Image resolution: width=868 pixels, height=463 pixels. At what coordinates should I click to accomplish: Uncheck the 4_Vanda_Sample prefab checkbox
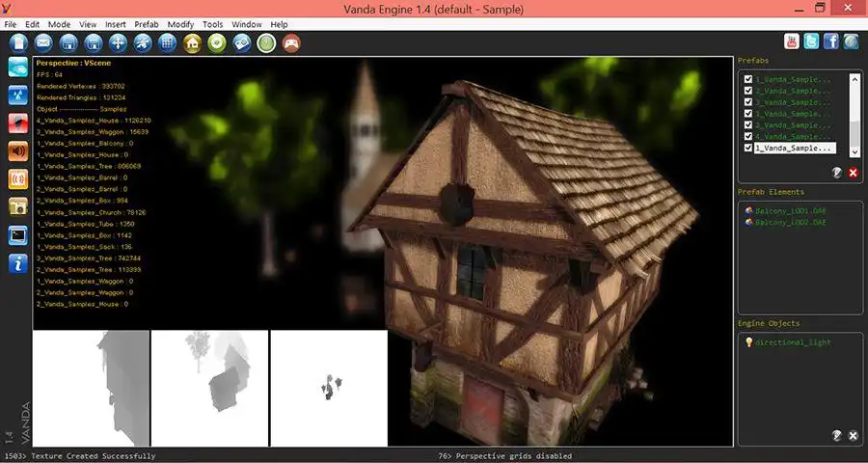(748, 136)
